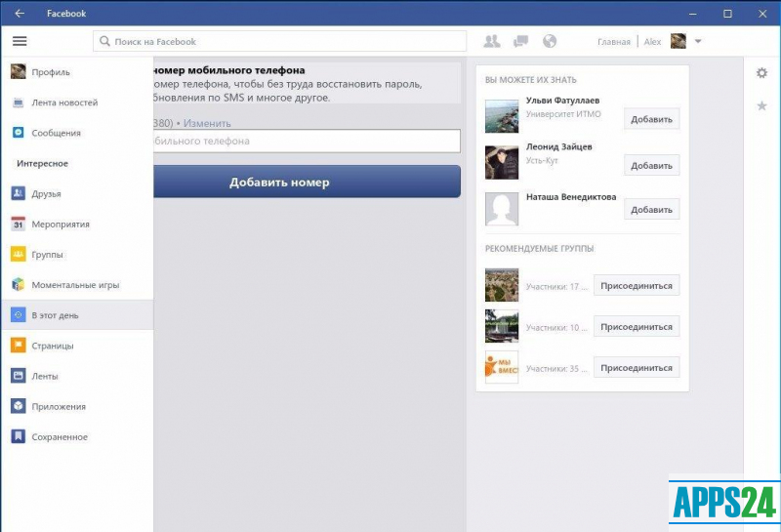
Task: Click the name Ульви Фатуллаев
Action: [563, 101]
